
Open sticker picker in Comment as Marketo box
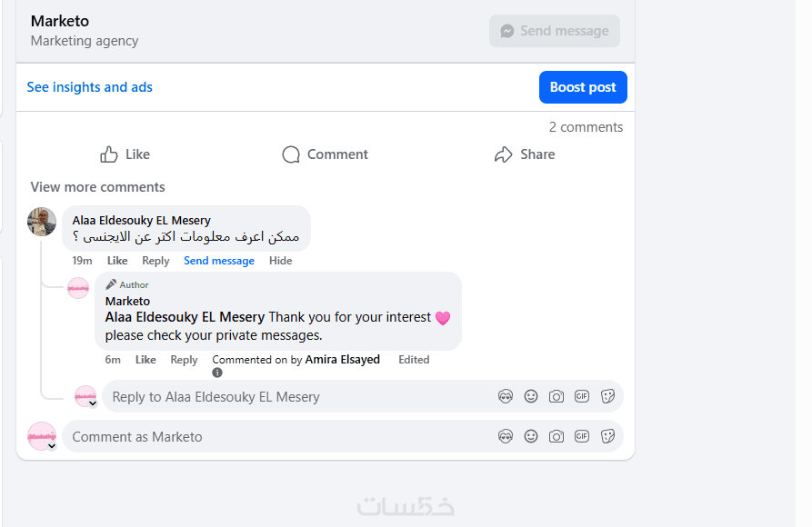click(608, 436)
